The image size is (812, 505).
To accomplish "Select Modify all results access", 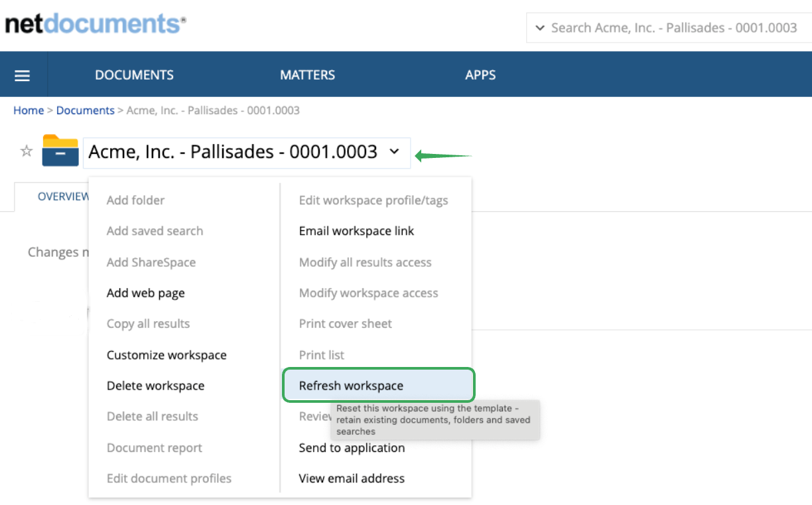I will point(365,262).
